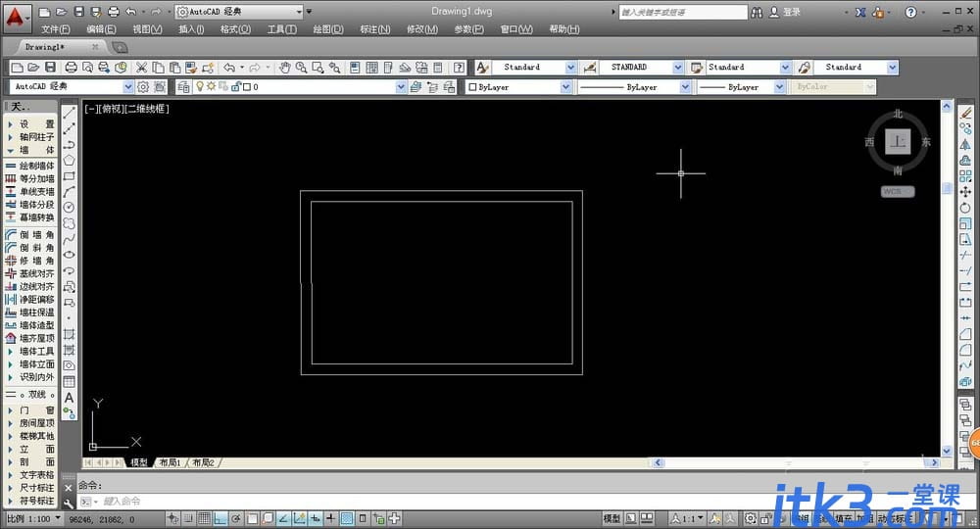The height and width of the screenshot is (529, 980).
Task: Expand the 尺寸标注 menu group
Action: [x=30, y=488]
